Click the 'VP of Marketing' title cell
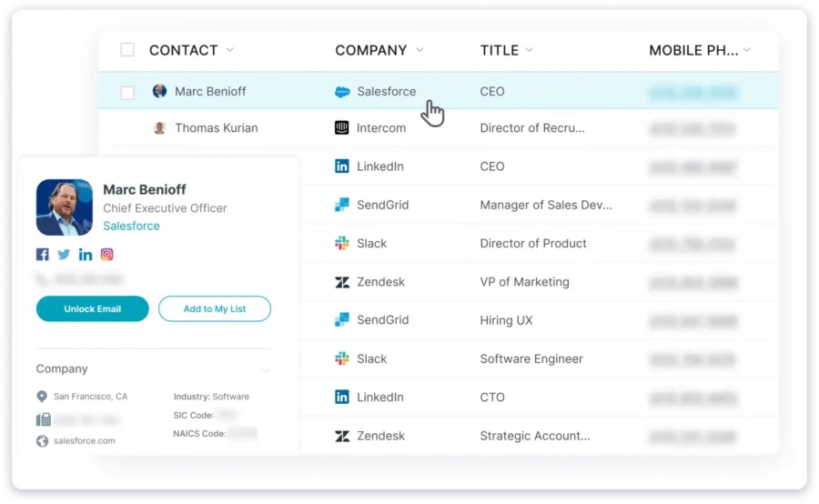The width and height of the screenshot is (819, 504). [x=524, y=282]
